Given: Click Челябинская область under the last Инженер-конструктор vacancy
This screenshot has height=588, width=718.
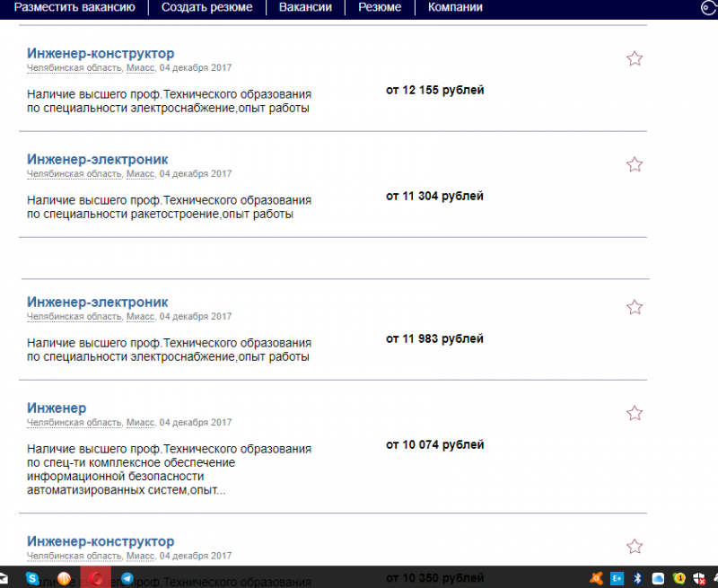Looking at the screenshot, I should pyautogui.click(x=74, y=556).
